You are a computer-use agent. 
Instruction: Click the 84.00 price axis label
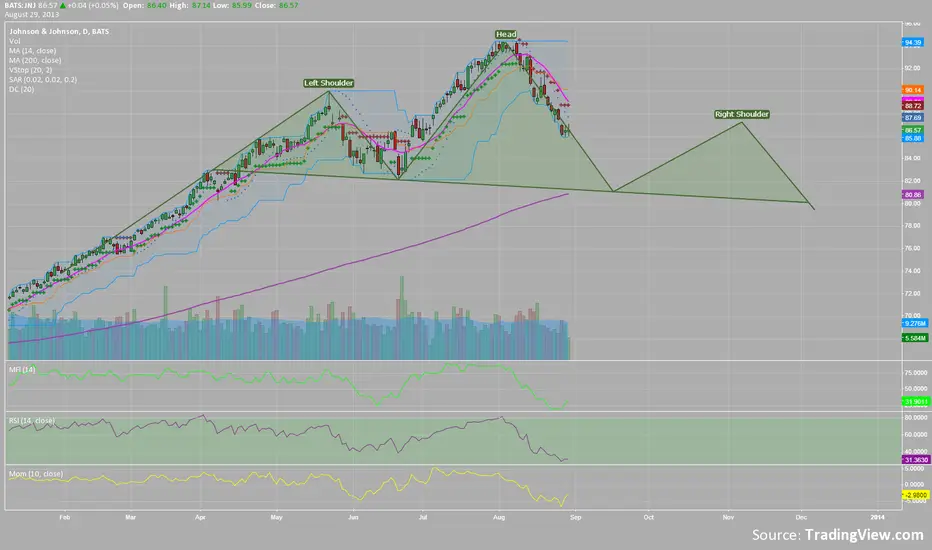912,158
